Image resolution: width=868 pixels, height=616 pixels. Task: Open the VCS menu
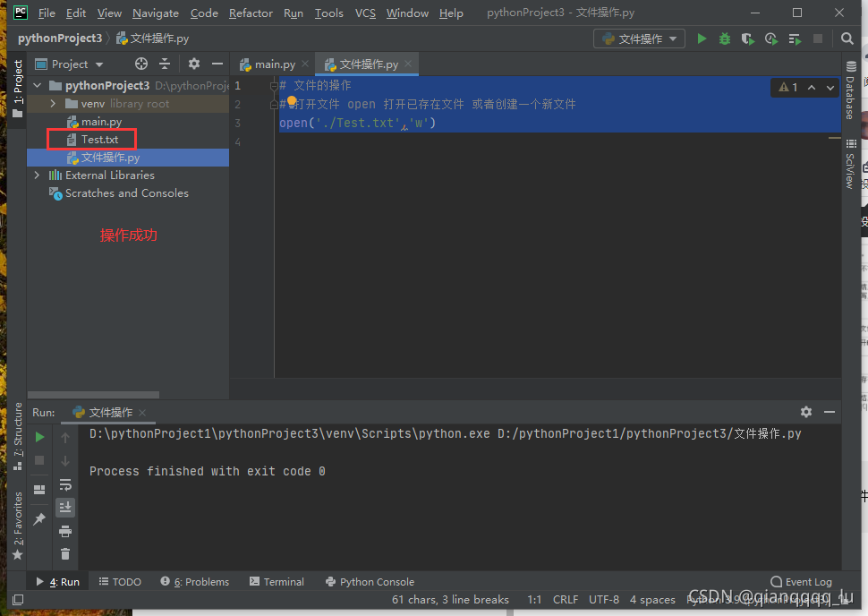tap(365, 13)
